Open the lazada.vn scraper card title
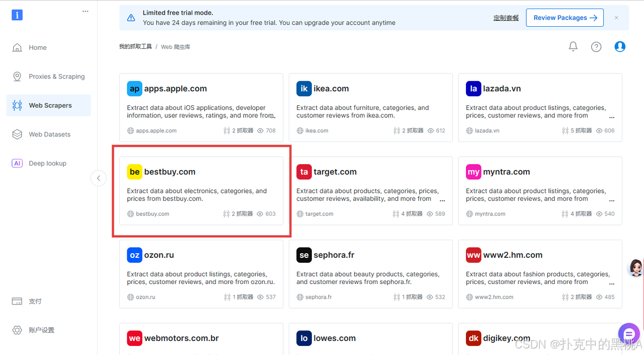Screen dimensions: 644x355 [x=502, y=89]
